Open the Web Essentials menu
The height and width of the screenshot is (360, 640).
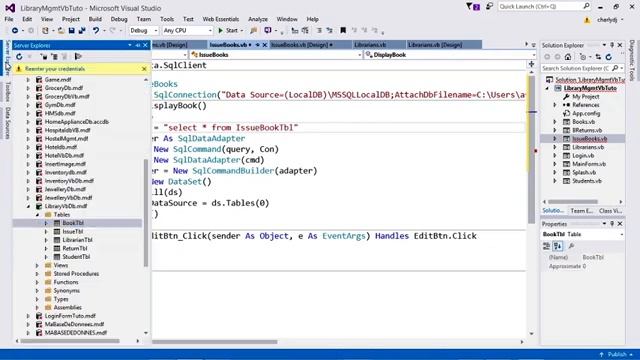point(221,19)
